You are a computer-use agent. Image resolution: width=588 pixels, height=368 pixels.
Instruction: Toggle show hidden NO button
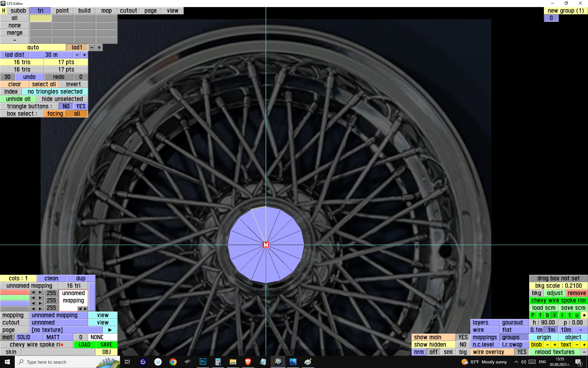point(463,345)
